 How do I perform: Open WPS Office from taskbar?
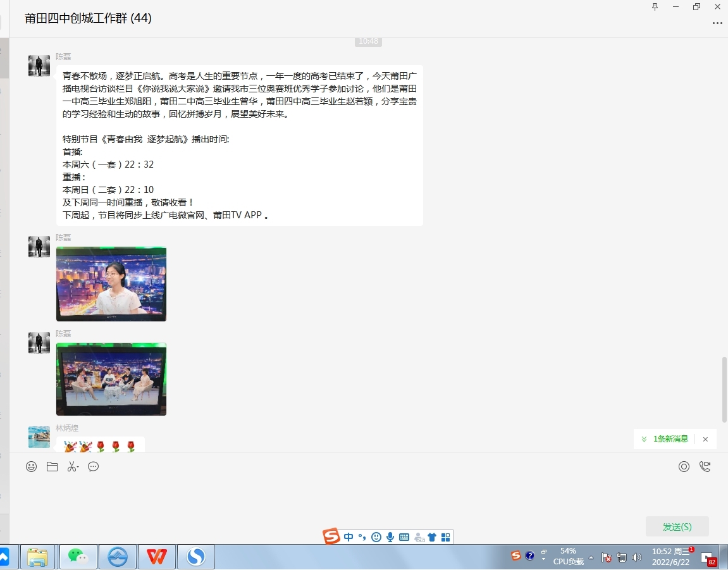[x=157, y=557]
